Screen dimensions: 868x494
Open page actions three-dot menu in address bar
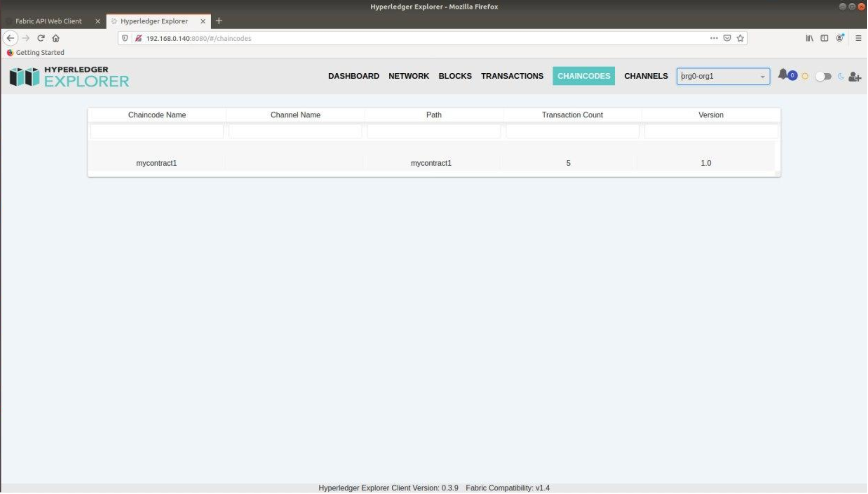pyautogui.click(x=714, y=38)
